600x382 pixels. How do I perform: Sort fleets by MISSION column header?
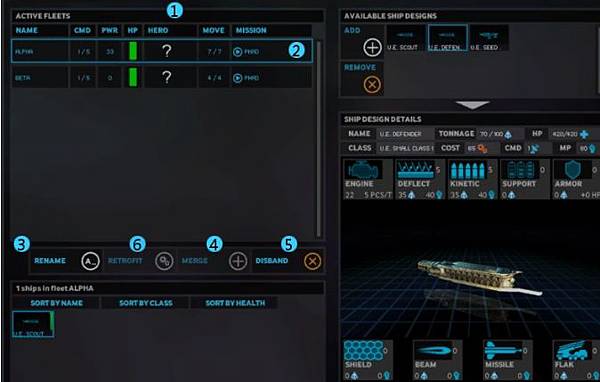(x=251, y=30)
